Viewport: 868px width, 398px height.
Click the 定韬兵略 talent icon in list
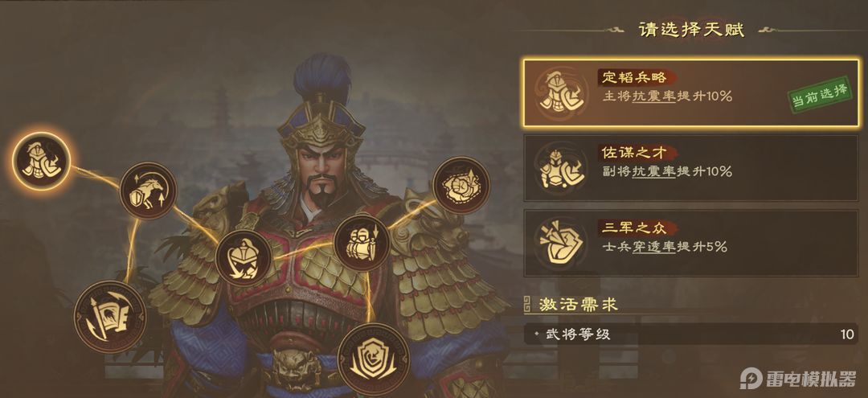pos(561,92)
